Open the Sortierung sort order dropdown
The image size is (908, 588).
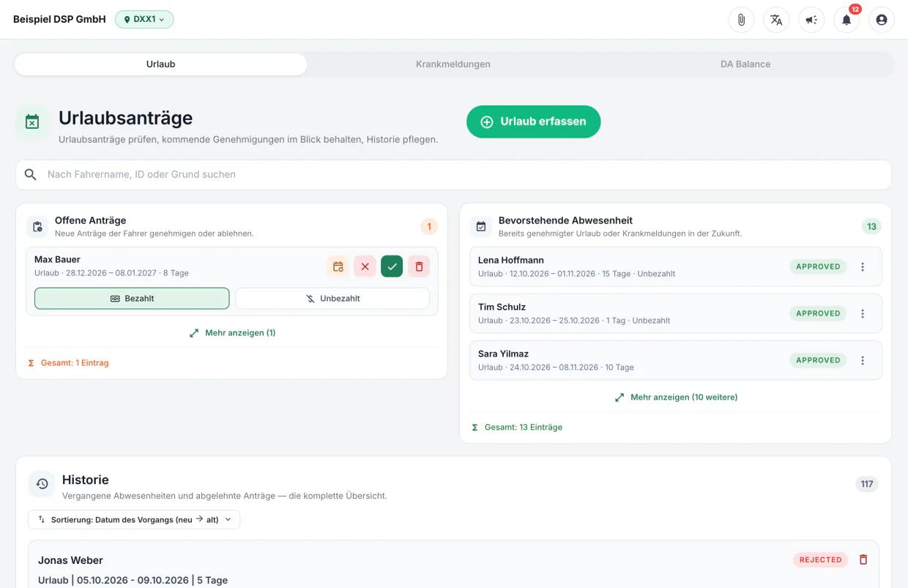pos(134,520)
